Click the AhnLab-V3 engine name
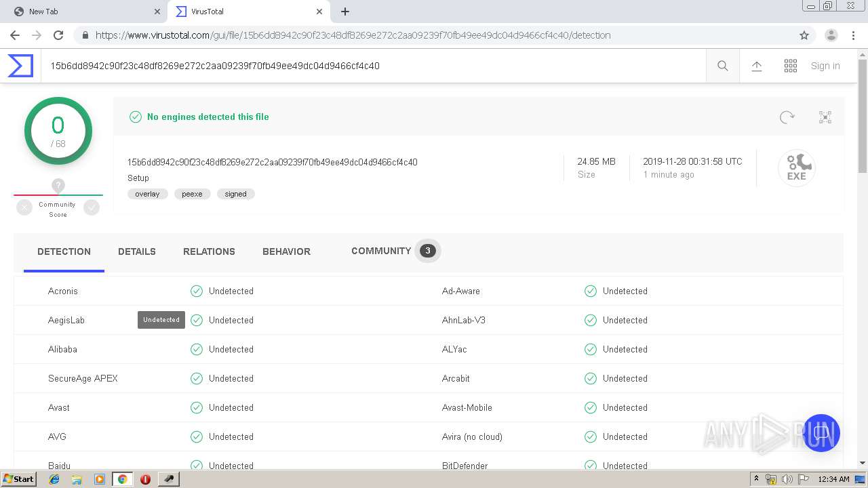This screenshot has height=488, width=868. (x=464, y=320)
